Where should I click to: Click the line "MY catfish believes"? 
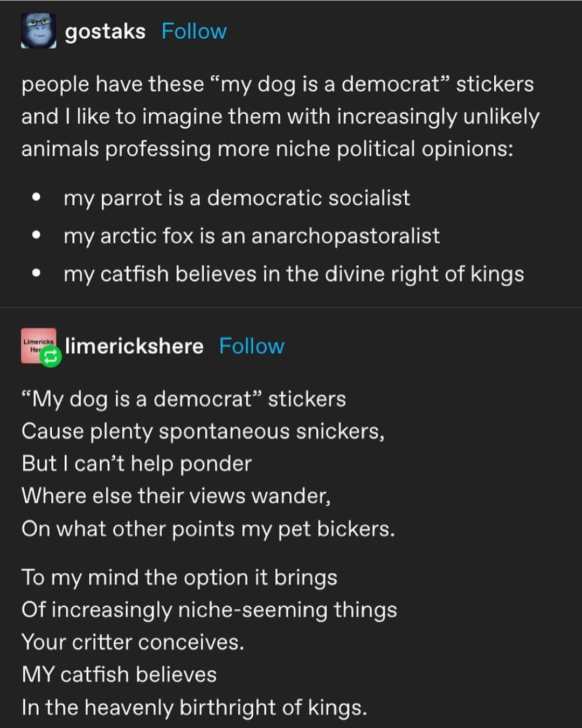pos(119,675)
